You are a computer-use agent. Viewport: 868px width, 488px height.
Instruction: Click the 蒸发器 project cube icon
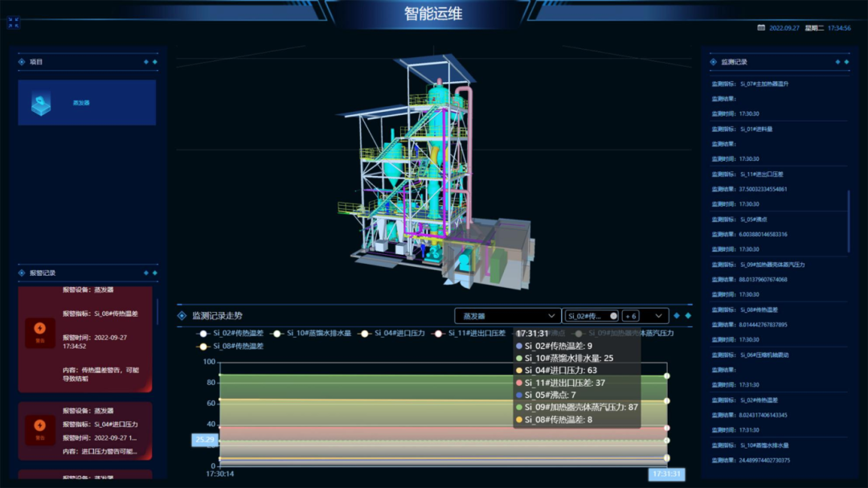click(x=41, y=104)
